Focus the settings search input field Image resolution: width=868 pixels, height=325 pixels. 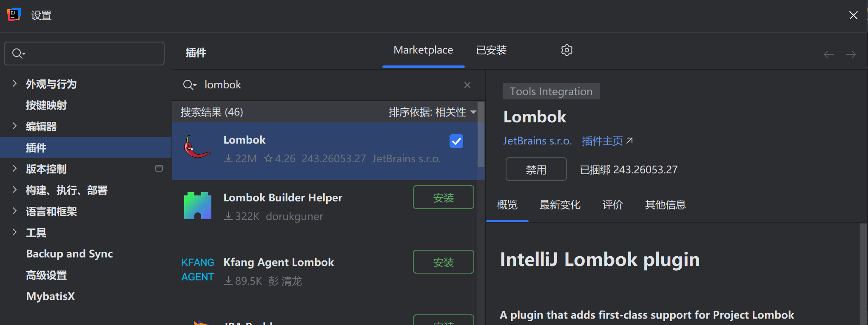click(x=84, y=54)
